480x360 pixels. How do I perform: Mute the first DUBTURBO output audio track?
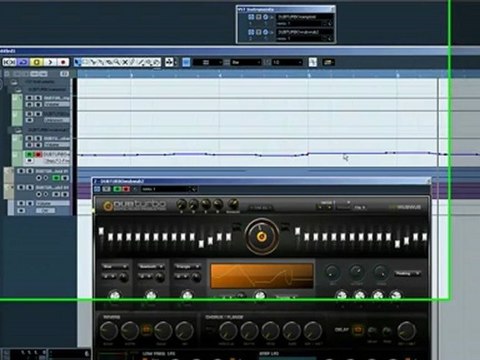pos(21,171)
